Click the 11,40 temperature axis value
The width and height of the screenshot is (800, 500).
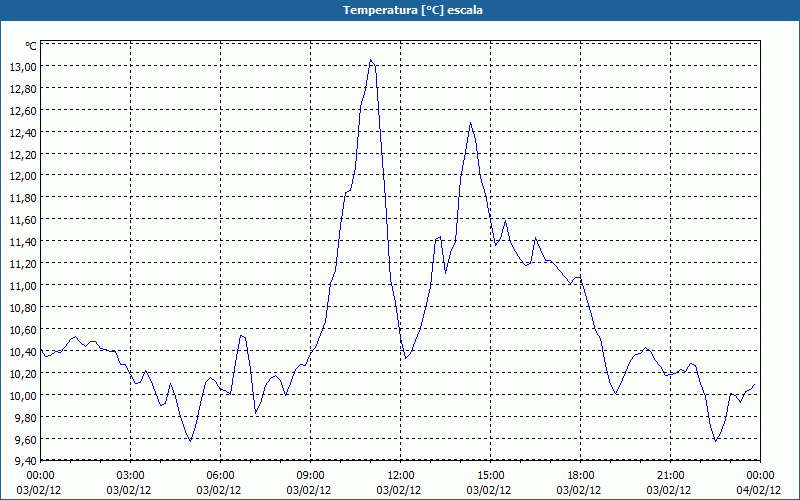22,242
